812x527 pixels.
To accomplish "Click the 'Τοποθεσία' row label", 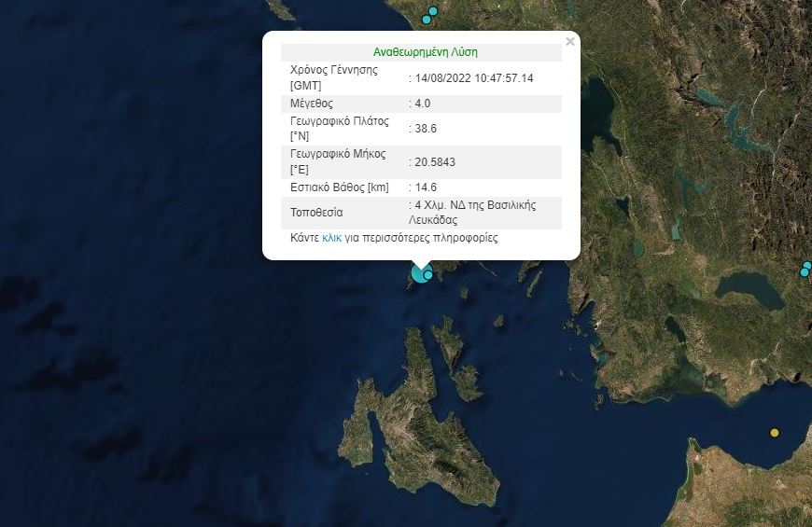I will [x=317, y=213].
